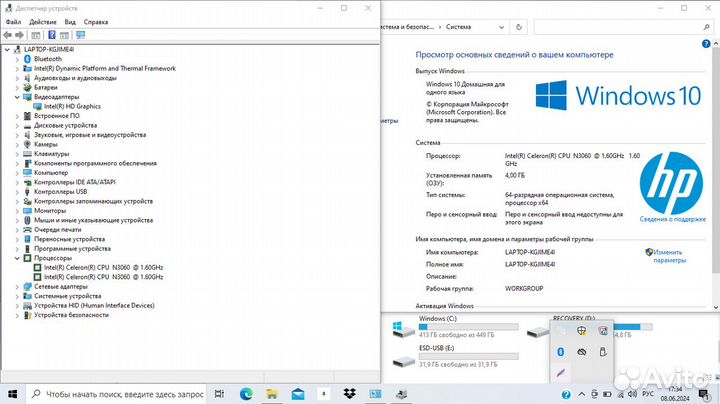Show or hide hidden tray icons chevron
Image resolution: width=720 pixels, height=404 pixels.
point(581,394)
